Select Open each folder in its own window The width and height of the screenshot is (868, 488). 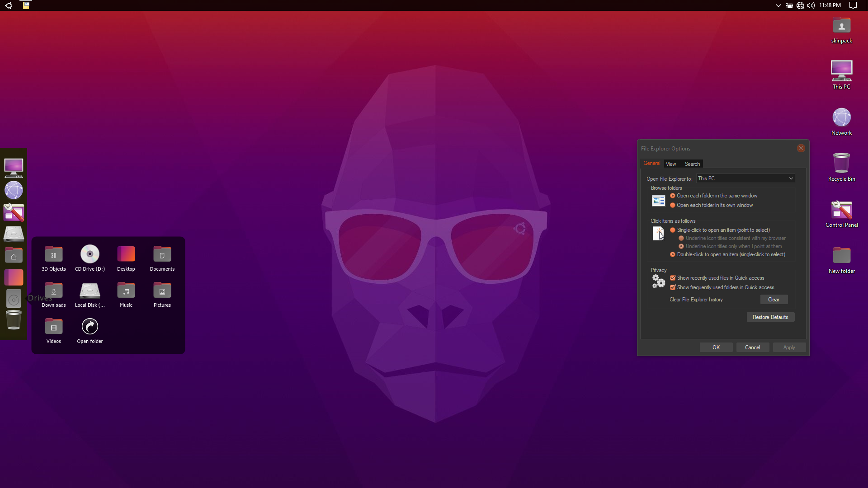pyautogui.click(x=673, y=205)
